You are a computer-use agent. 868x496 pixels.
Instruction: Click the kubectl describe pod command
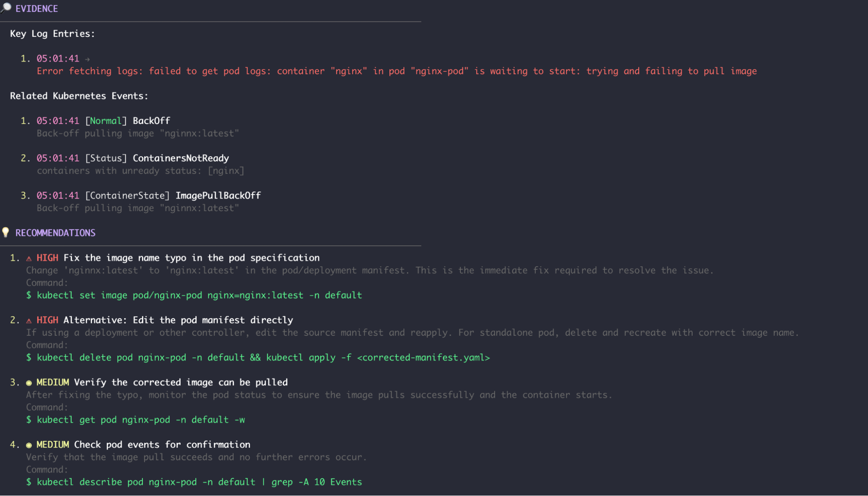(199, 482)
